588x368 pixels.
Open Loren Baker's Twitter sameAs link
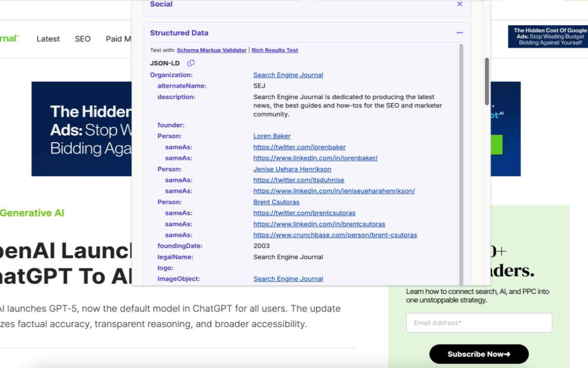(x=299, y=147)
